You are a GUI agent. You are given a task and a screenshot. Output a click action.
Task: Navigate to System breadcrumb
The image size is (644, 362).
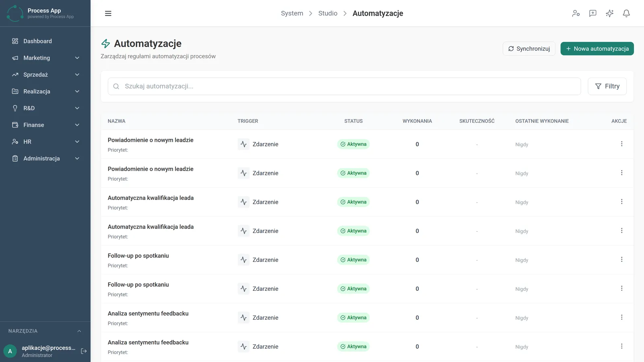292,13
